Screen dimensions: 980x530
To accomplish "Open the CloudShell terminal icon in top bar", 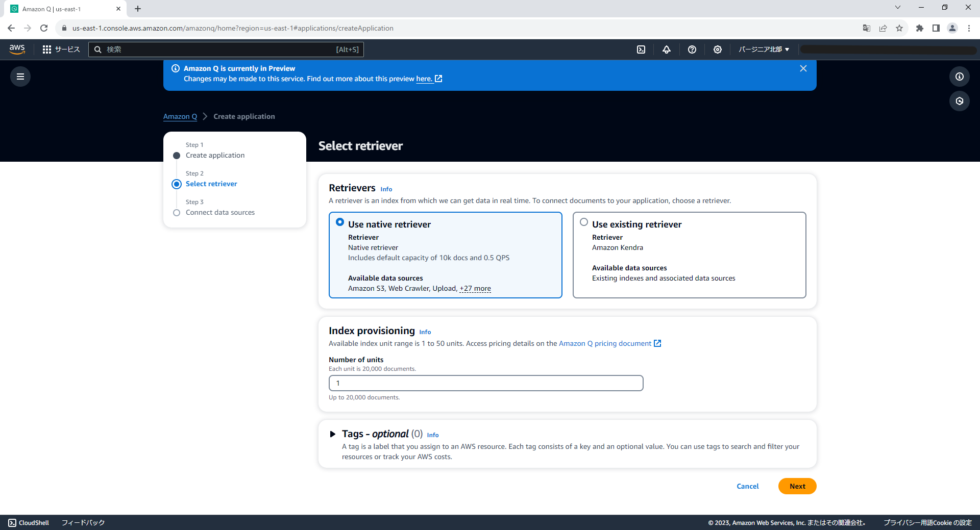I will point(641,49).
